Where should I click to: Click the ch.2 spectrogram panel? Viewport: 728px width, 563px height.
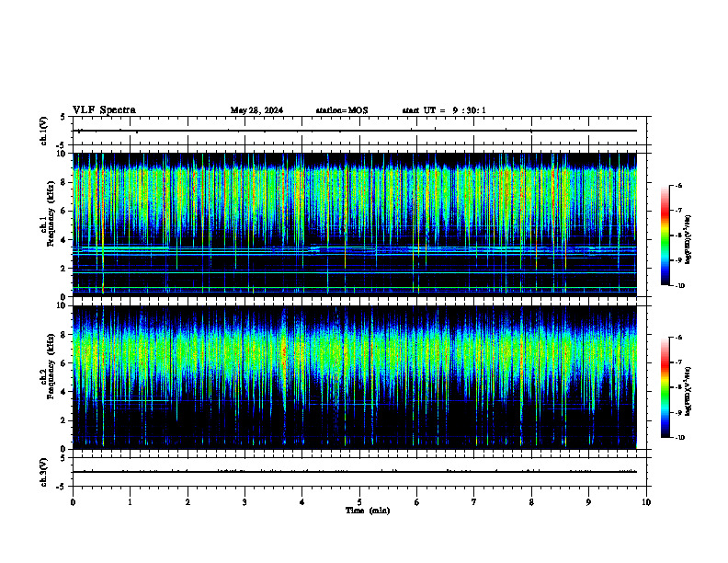pos(355,377)
